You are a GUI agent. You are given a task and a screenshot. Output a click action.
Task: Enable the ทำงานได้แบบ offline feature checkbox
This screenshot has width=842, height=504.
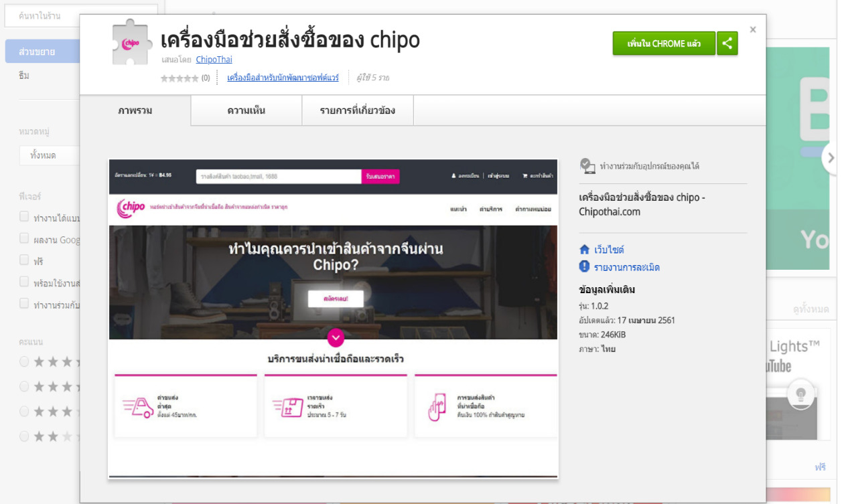pyautogui.click(x=25, y=217)
